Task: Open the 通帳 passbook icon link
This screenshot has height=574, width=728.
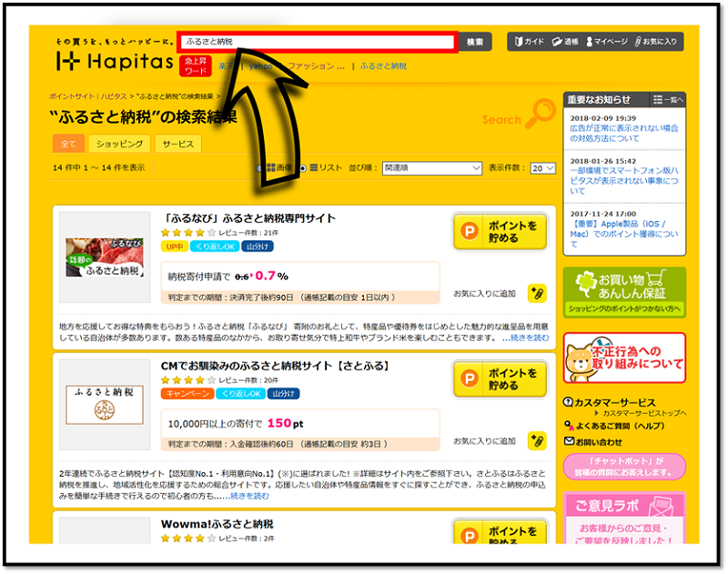Action: coord(565,41)
